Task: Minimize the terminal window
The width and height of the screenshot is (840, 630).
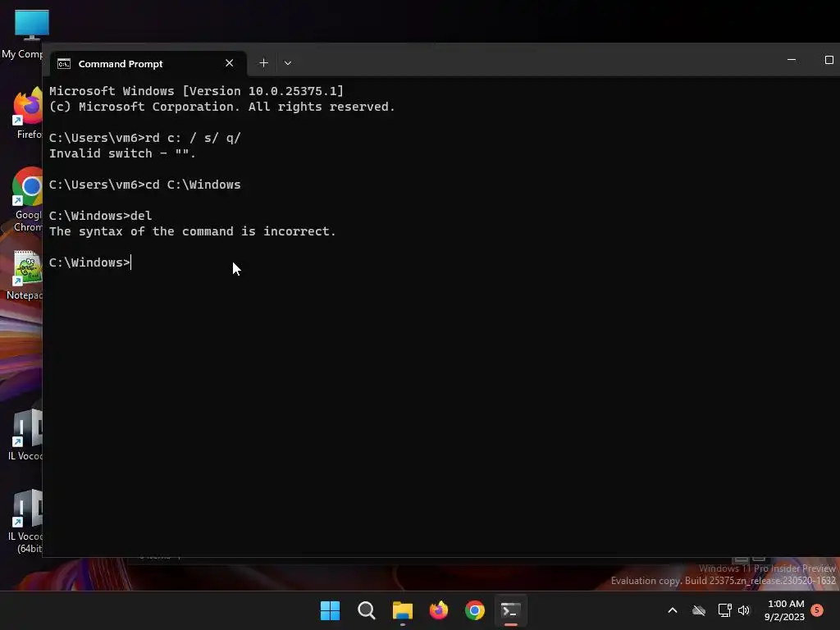Action: 792,60
